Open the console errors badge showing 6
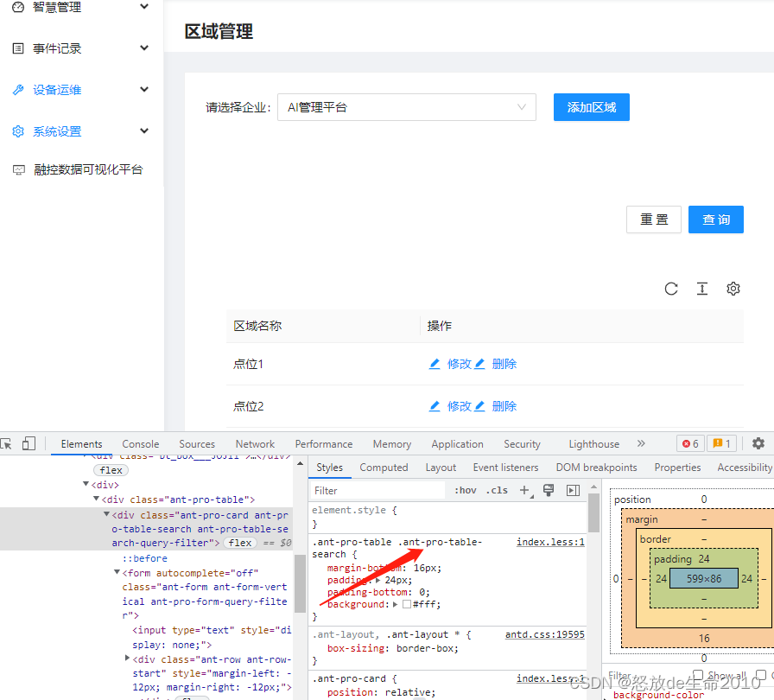The image size is (774, 700). pyautogui.click(x=689, y=442)
